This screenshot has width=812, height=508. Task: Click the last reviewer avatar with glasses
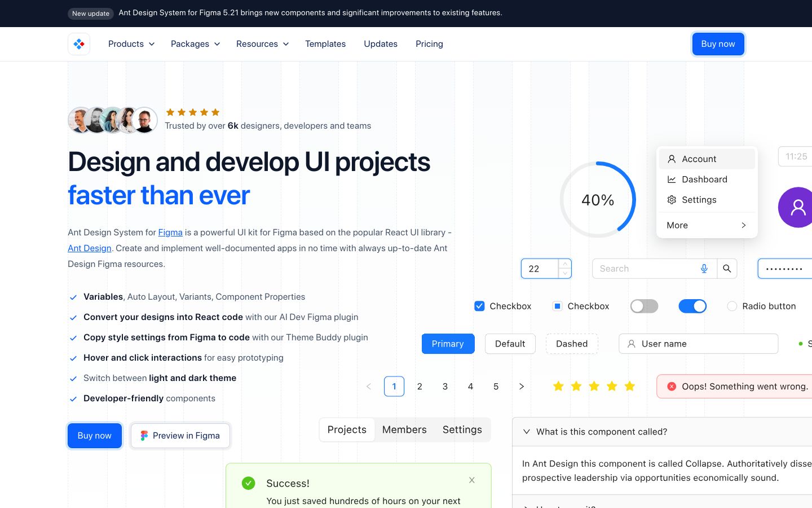(145, 120)
